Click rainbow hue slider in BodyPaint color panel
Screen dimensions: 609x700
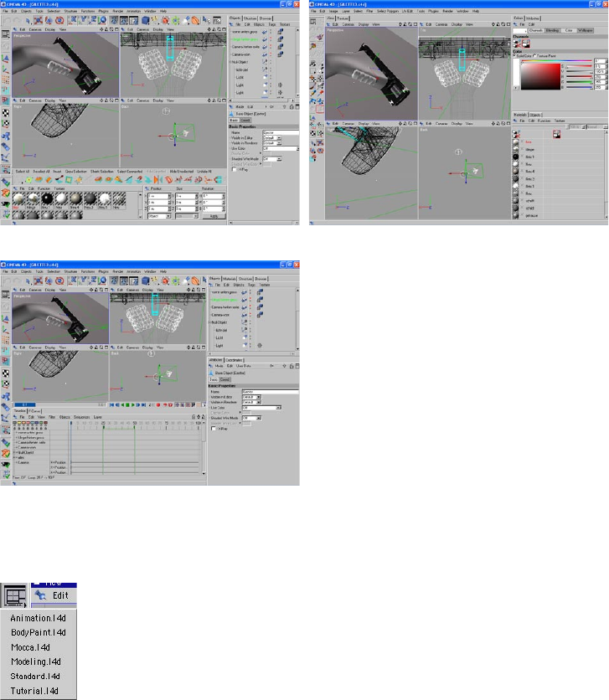(x=557, y=60)
